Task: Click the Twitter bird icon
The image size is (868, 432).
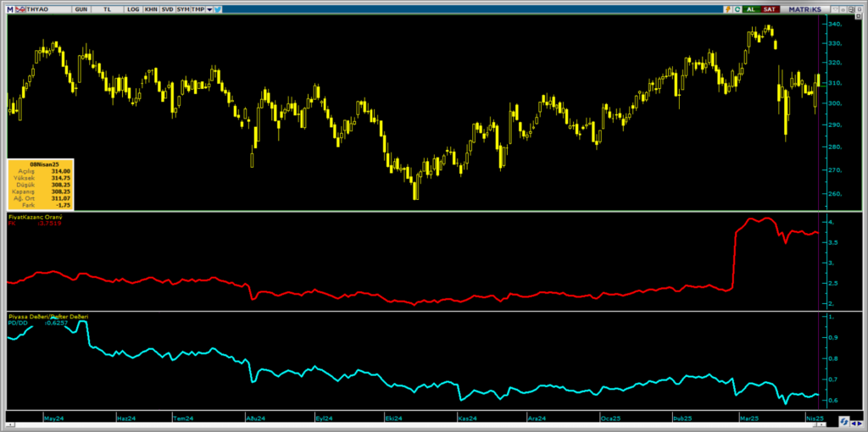Action: [x=218, y=8]
